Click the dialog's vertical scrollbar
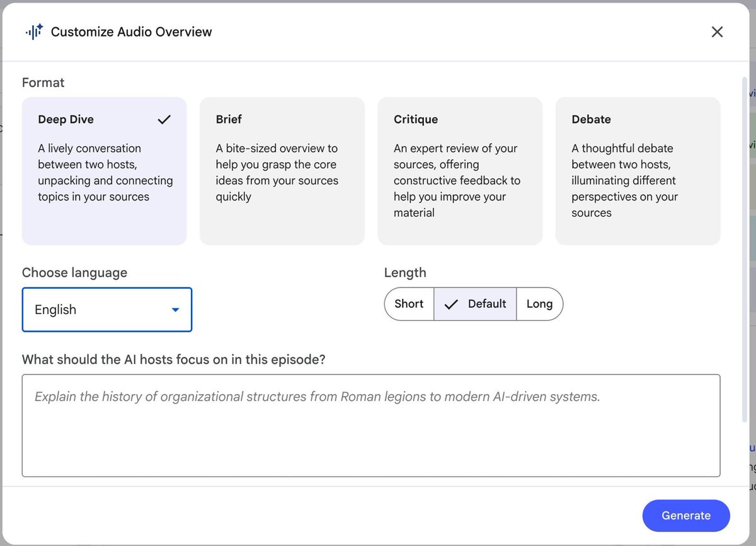The width and height of the screenshot is (756, 546). tap(745, 249)
